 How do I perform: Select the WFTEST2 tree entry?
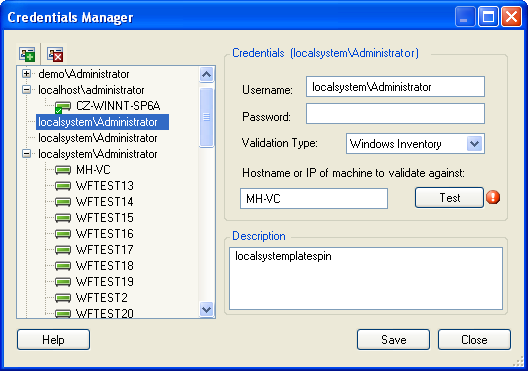point(102,298)
